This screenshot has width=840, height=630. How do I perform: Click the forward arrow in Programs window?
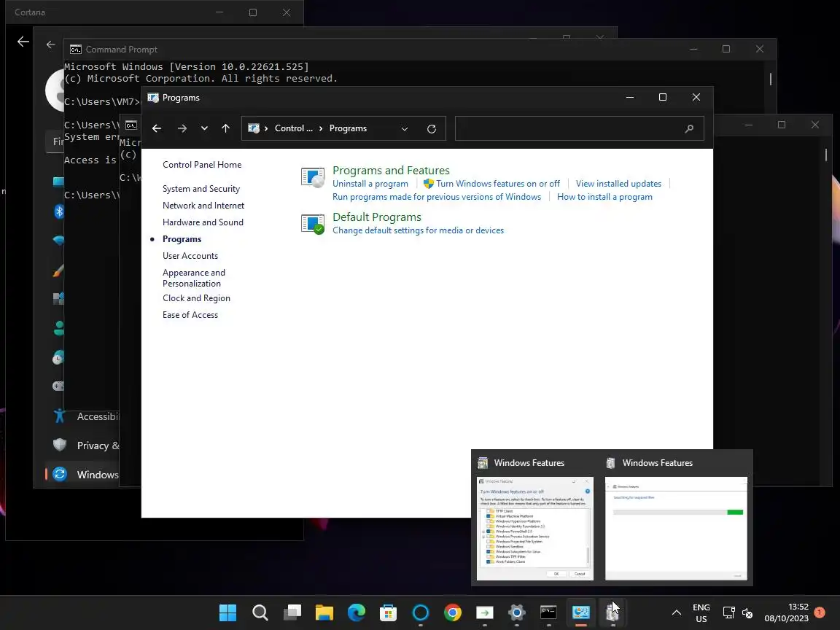(182, 128)
